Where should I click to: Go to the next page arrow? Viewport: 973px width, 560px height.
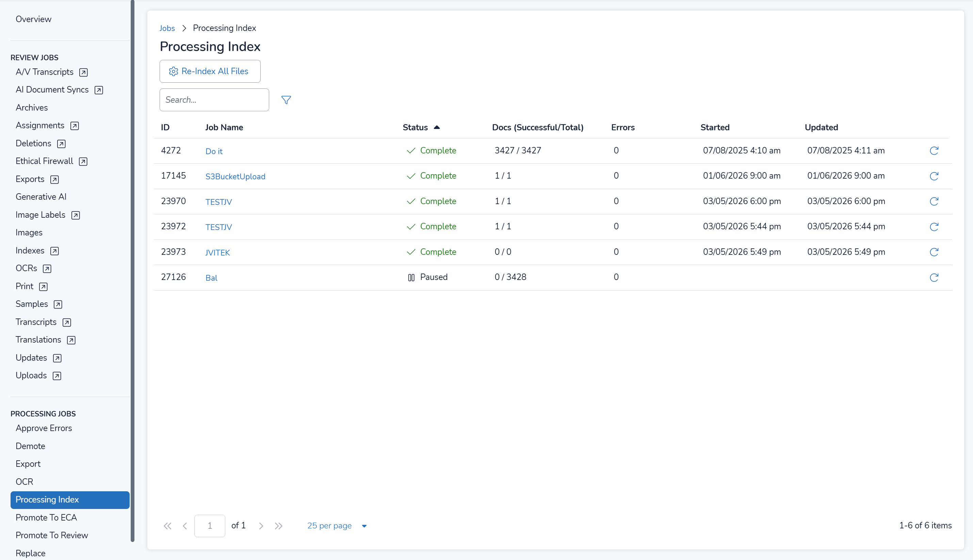point(261,526)
